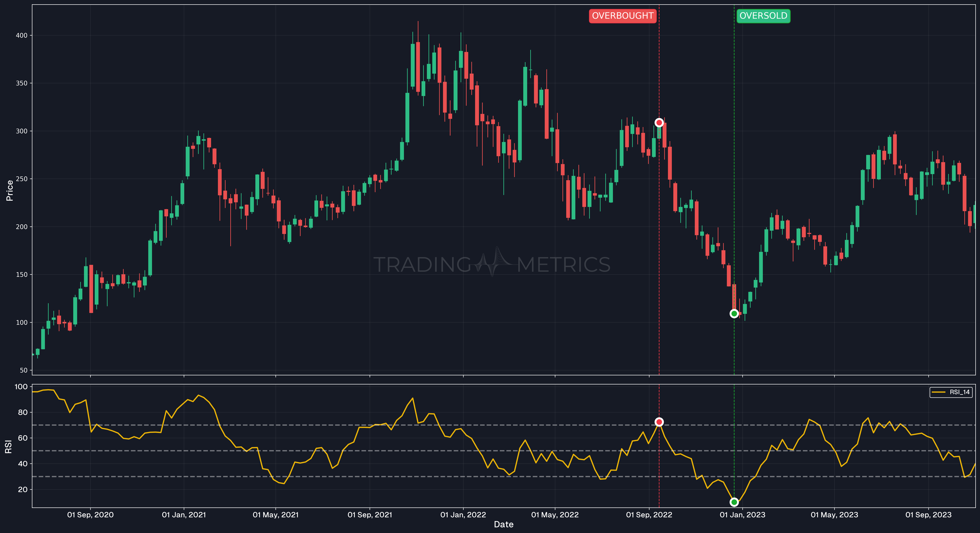Click the '01 May, 2021' date label
Screen dimensions: 980x533
[276, 515]
